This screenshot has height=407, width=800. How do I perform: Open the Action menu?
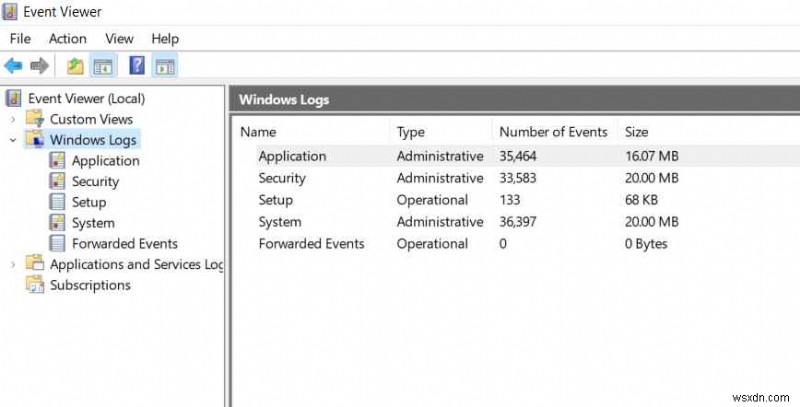(x=67, y=39)
